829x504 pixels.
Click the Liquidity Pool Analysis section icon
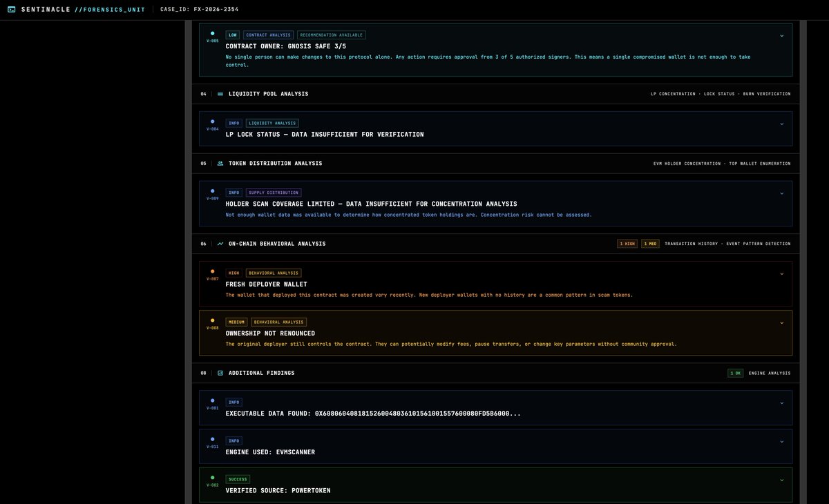[220, 94]
